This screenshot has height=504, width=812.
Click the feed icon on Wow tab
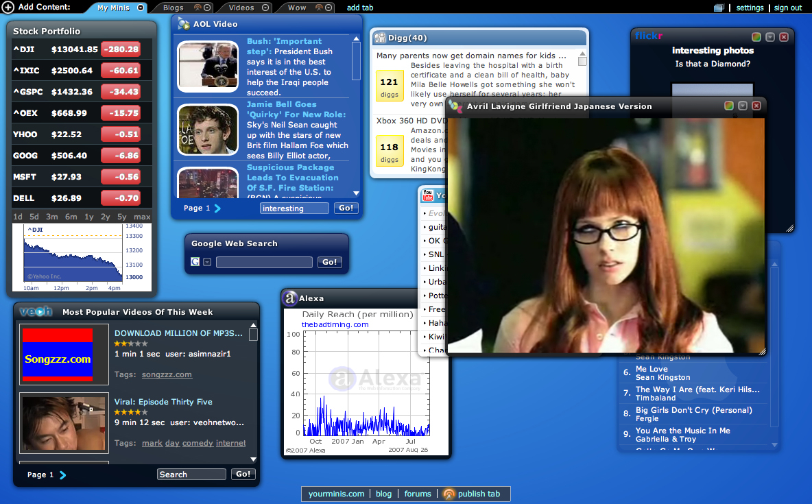tap(319, 8)
